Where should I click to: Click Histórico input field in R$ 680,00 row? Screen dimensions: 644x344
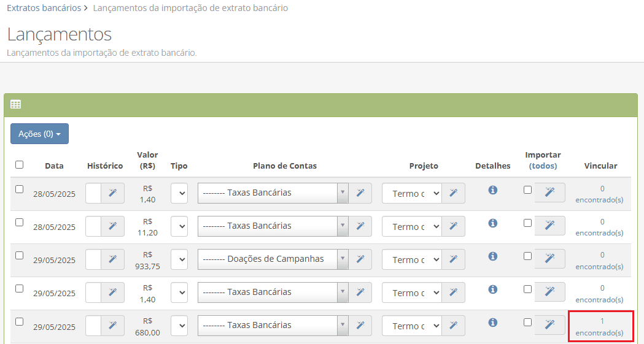pos(93,326)
